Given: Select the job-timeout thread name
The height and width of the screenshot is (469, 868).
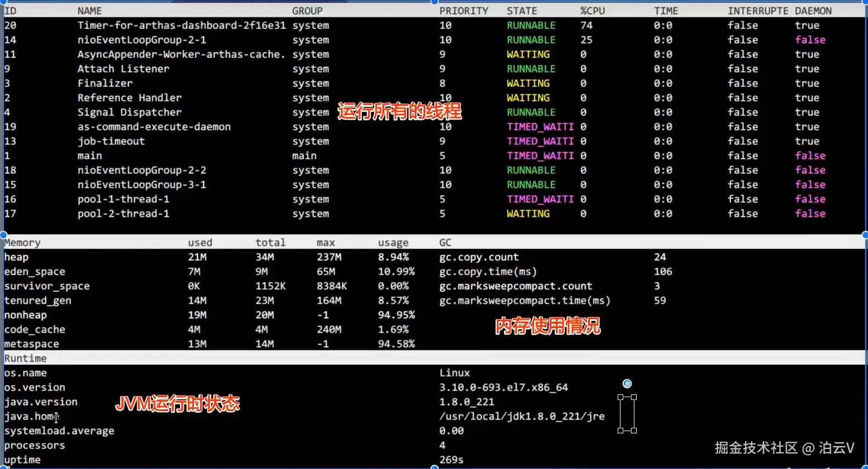Looking at the screenshot, I should [111, 141].
